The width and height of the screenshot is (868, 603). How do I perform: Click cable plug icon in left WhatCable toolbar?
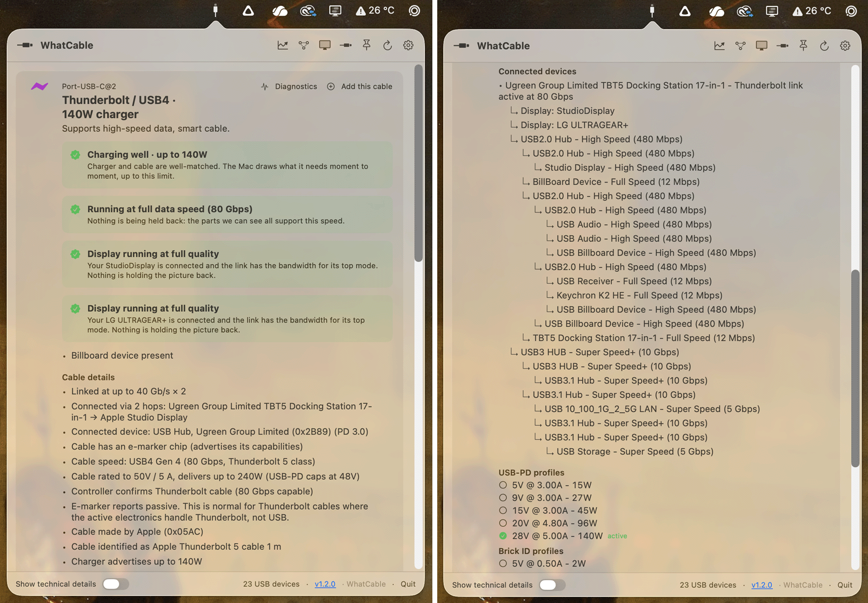tap(346, 45)
